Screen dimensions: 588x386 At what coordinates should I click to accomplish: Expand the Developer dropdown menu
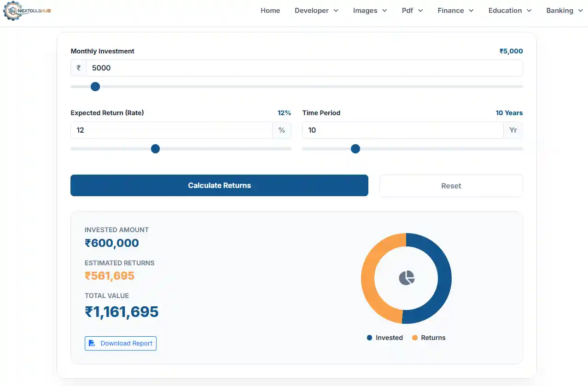[316, 11]
